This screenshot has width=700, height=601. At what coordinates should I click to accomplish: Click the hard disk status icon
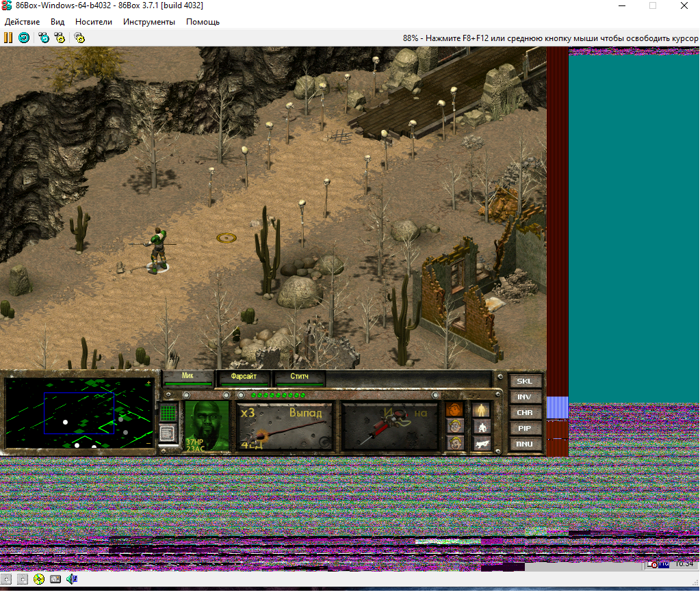tap(55, 579)
